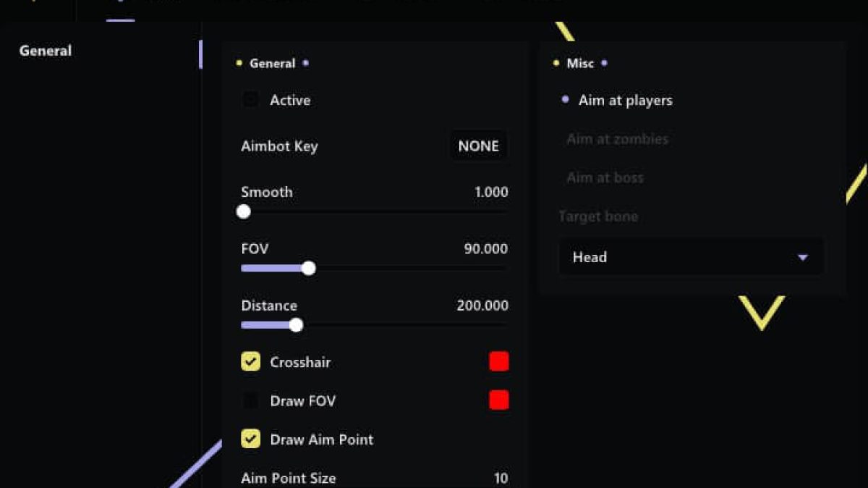Screen dimensions: 868x488
Task: Click the dropdown arrow beside Head
Action: (x=802, y=258)
